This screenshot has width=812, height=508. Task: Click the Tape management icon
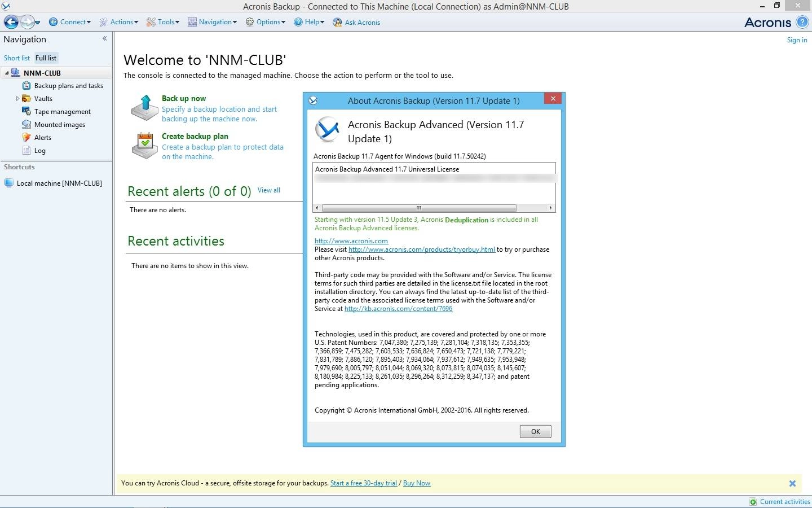[x=27, y=112]
